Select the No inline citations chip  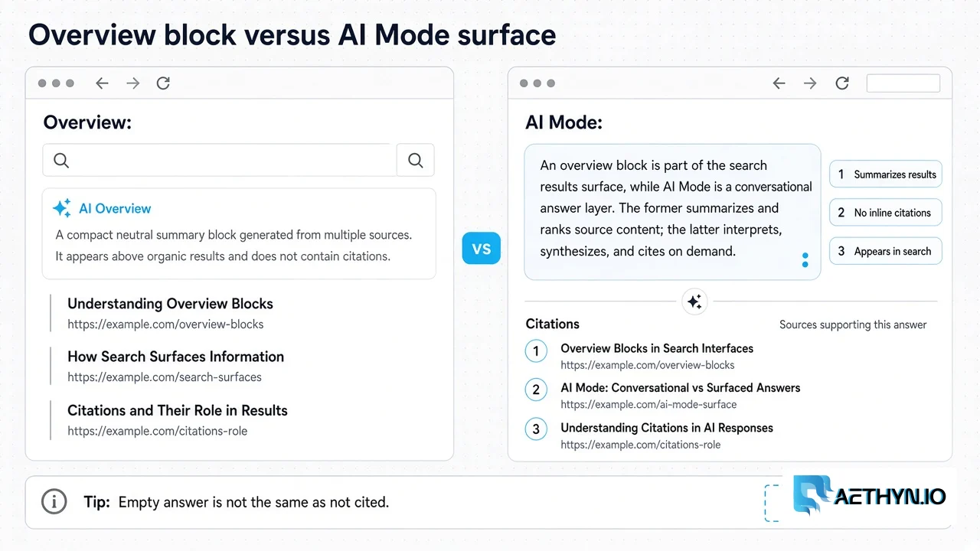click(886, 213)
